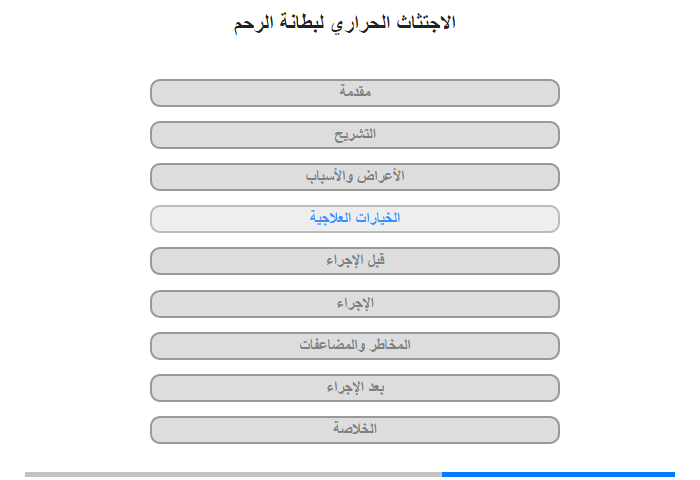Click the page title الاجتثاث الحراري لبطانة الرحم
Image resolution: width=700 pixels, height=480 pixels.
pyautogui.click(x=345, y=23)
